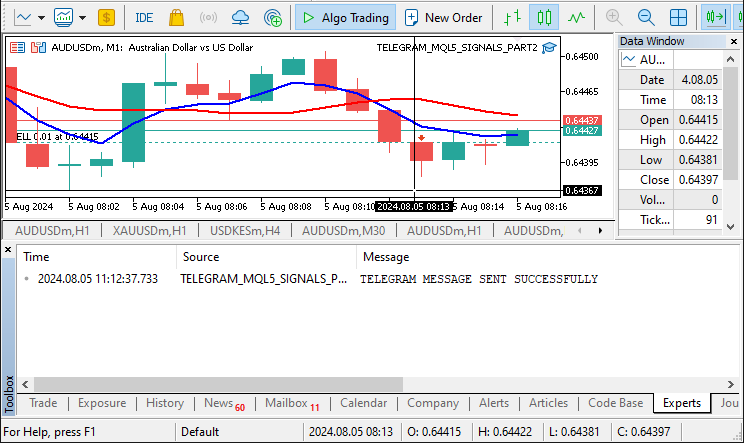The image size is (744, 443).
Task: Click the Toolbox scroll left arrow
Action: [x=25, y=384]
